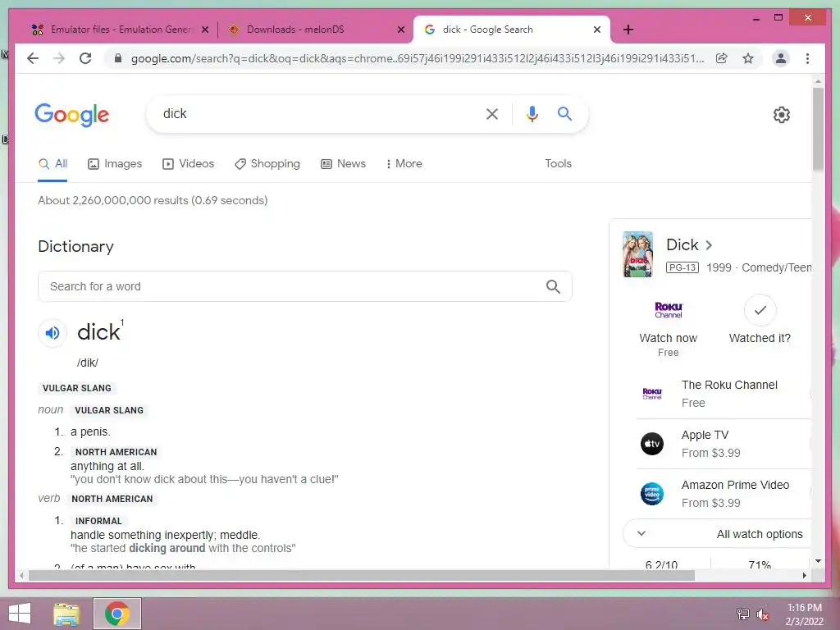The width and height of the screenshot is (840, 630).
Task: Select the All search results tab
Action: (52, 163)
